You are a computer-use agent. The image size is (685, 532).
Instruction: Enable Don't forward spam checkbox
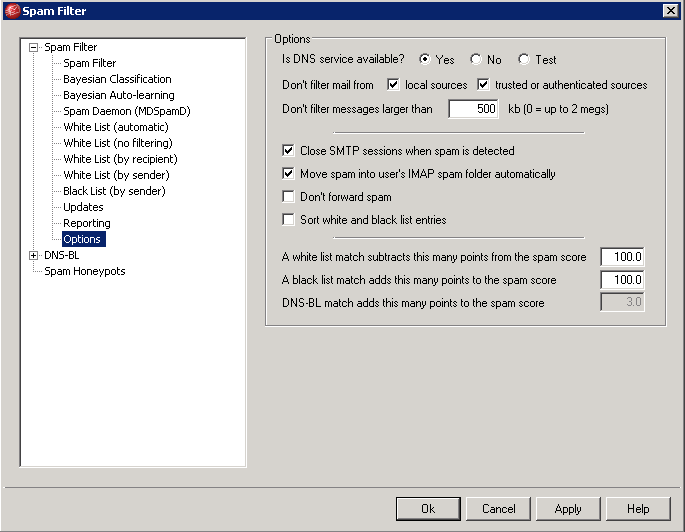pyautogui.click(x=288, y=197)
